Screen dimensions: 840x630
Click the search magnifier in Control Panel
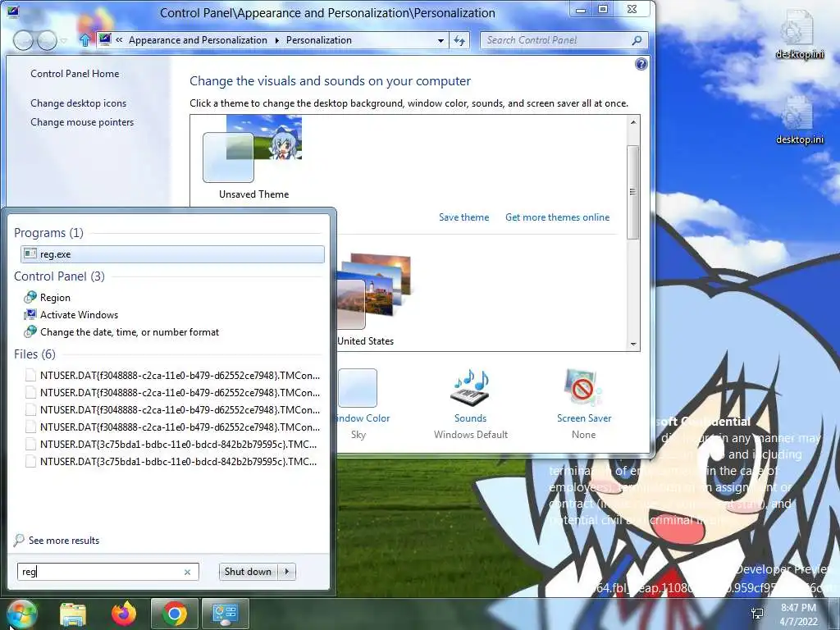(637, 40)
